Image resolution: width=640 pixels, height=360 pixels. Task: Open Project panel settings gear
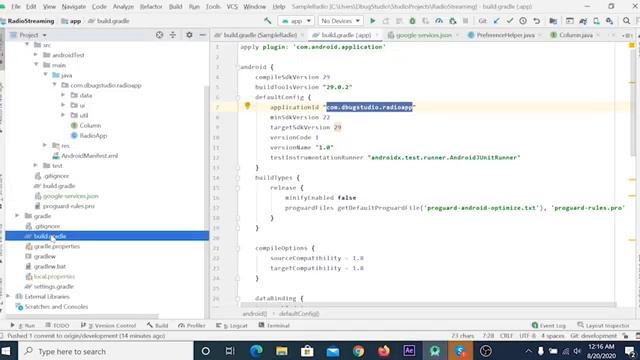click(189, 35)
